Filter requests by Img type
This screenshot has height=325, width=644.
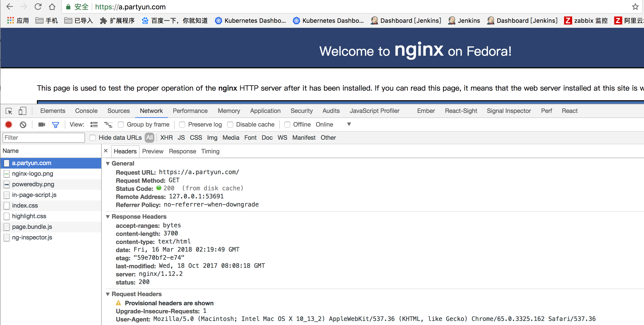click(x=212, y=138)
